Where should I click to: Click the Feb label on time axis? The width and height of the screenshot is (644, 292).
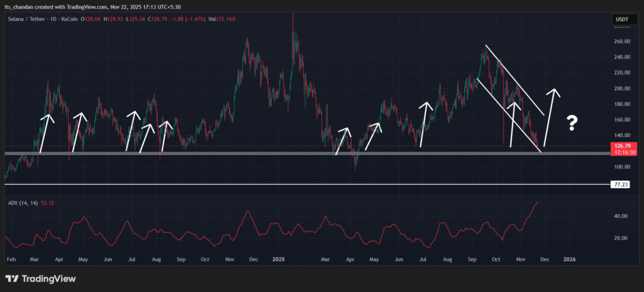pyautogui.click(x=11, y=259)
